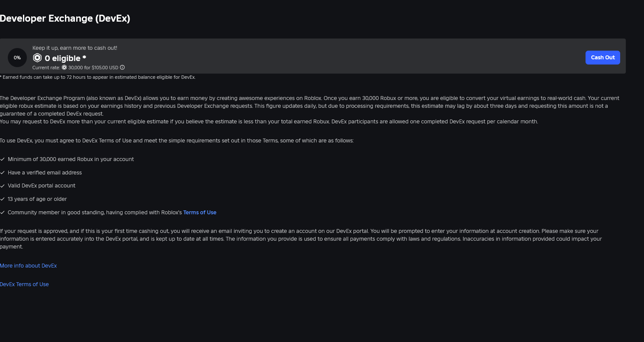The width and height of the screenshot is (644, 342).
Task: Click the Robux icon beside "0 eligible"
Action: click(x=37, y=58)
